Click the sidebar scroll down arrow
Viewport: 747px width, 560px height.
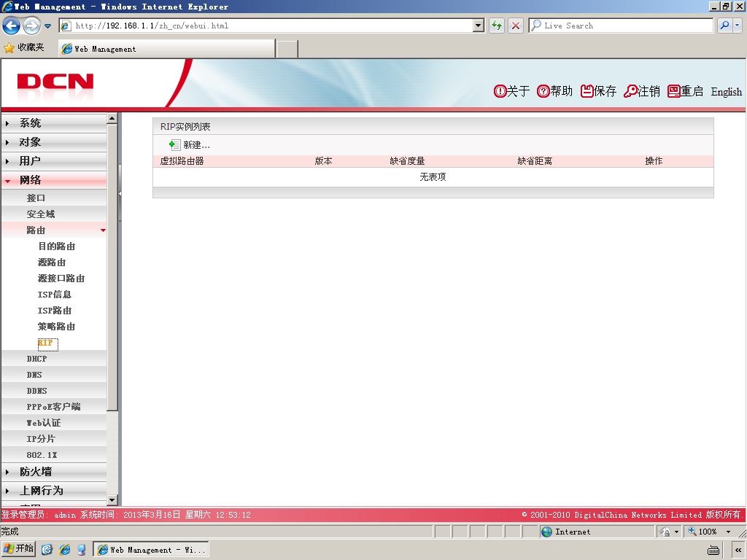coord(112,500)
